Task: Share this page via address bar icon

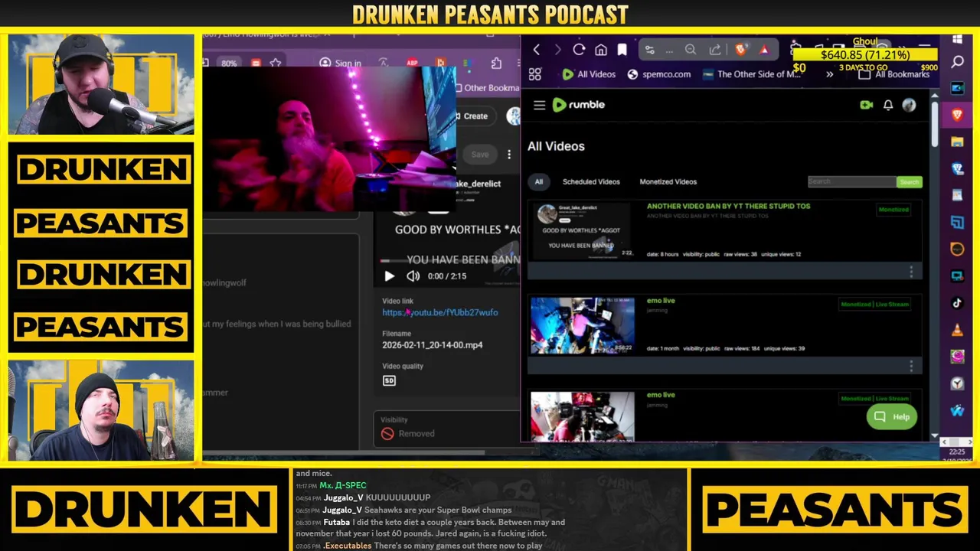Action: click(x=715, y=50)
